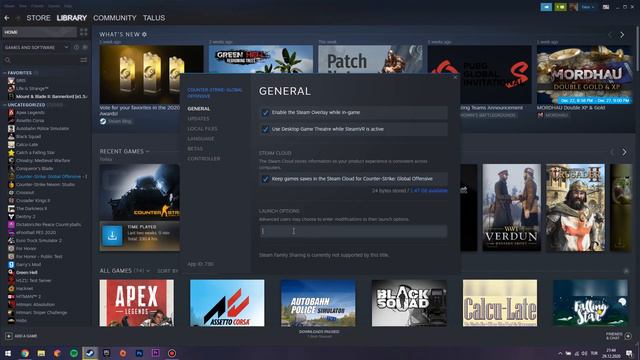The height and width of the screenshot is (360, 640).
Task: Open Chrome from the Windows taskbar
Action: tap(25, 353)
